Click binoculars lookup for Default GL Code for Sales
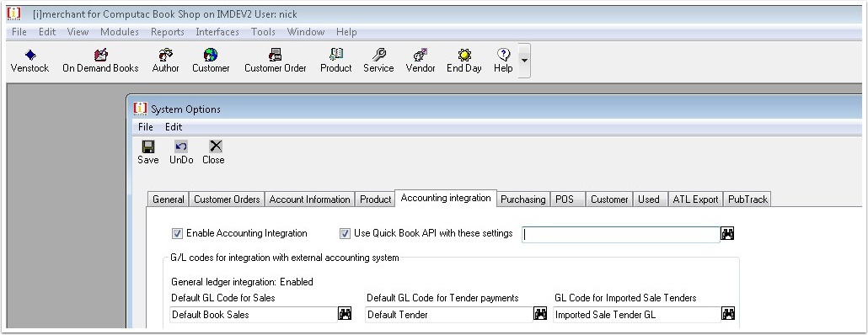The width and height of the screenshot is (868, 335). pyautogui.click(x=345, y=314)
